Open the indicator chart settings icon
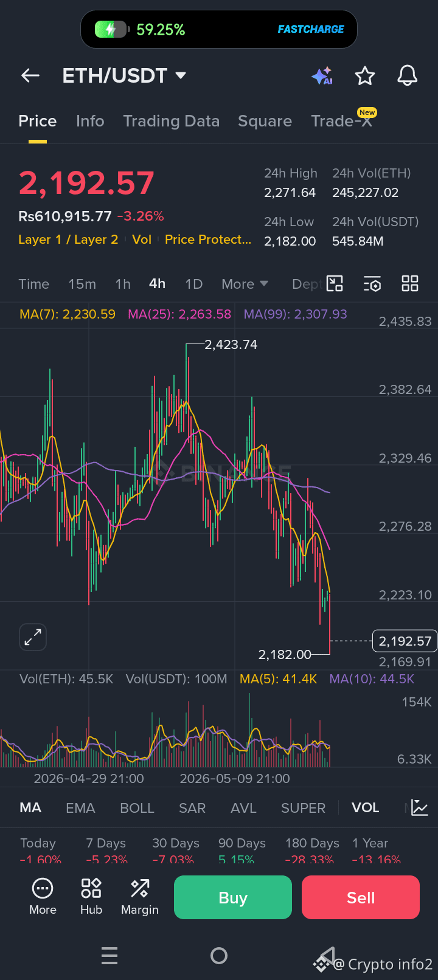438x980 pixels. pos(420,808)
